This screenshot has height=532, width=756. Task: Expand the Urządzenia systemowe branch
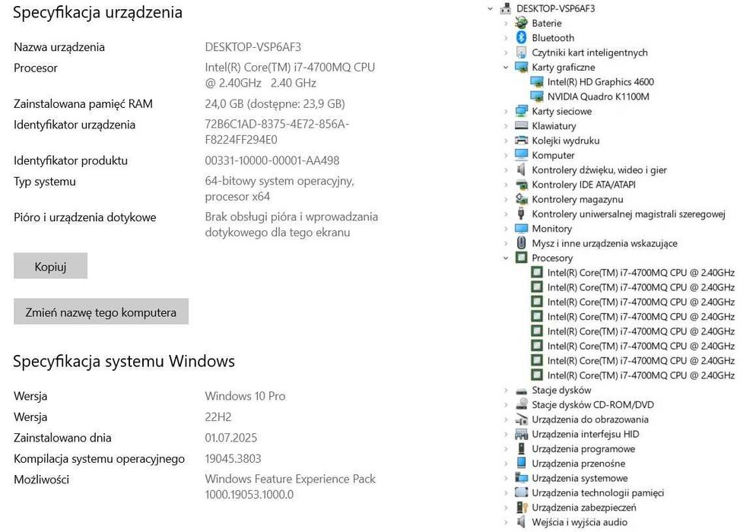pyautogui.click(x=505, y=478)
